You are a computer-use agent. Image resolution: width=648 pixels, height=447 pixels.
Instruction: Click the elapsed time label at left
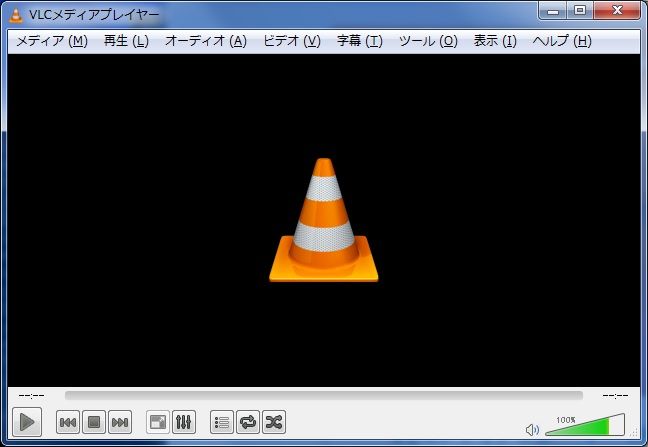31,396
